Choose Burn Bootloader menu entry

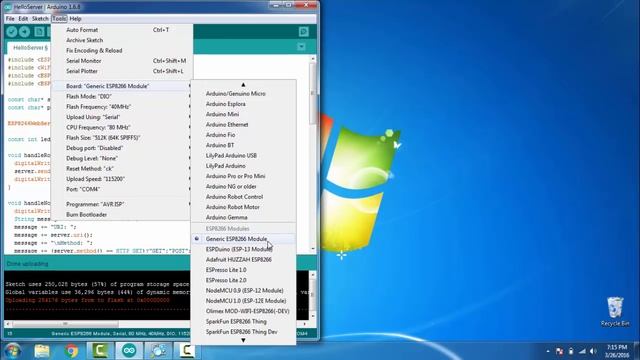click(122, 215)
